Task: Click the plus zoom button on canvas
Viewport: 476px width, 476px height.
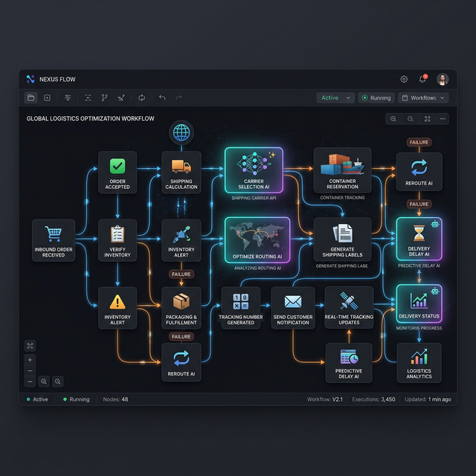Action: pos(30,360)
